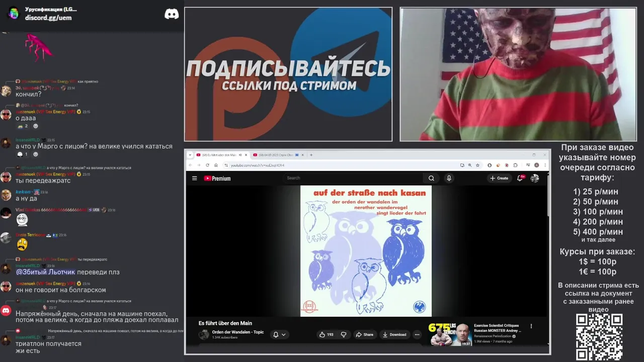Open the Chrome profile avatar
The height and width of the screenshot is (362, 644).
pyautogui.click(x=536, y=165)
